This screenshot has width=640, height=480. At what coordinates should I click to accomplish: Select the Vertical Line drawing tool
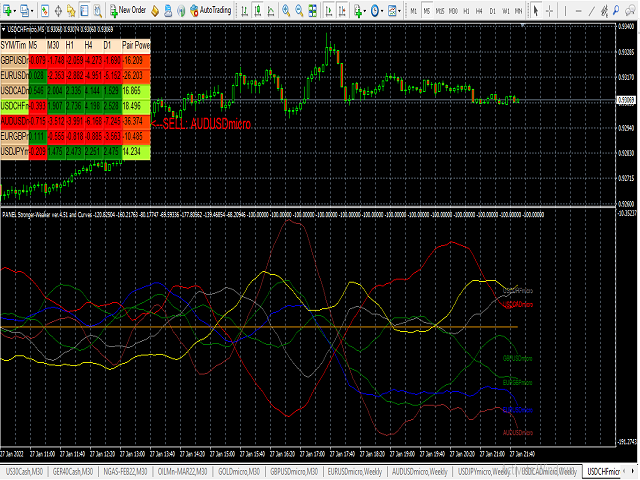tap(565, 11)
